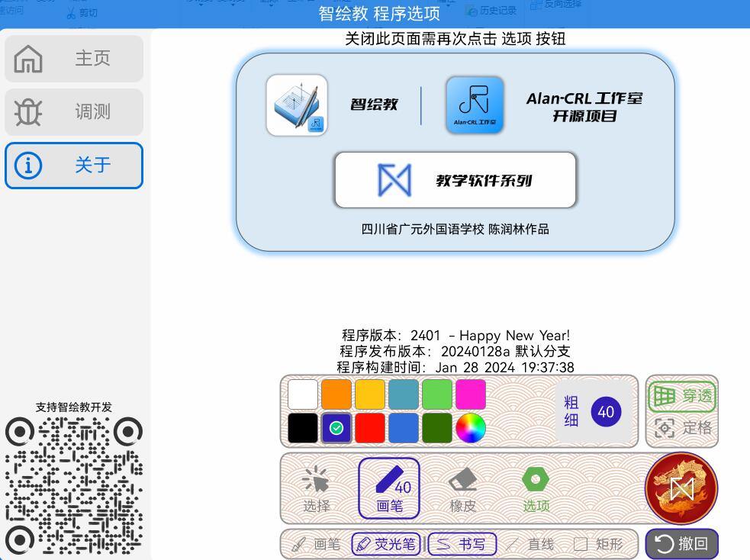Open the 主页 home tab
This screenshot has width=750, height=560.
click(x=74, y=59)
